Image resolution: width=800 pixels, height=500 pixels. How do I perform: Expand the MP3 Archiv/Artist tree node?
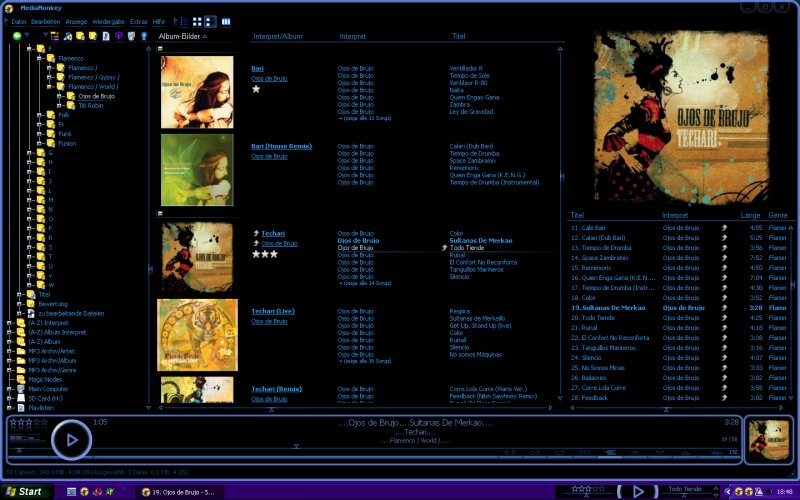9,351
